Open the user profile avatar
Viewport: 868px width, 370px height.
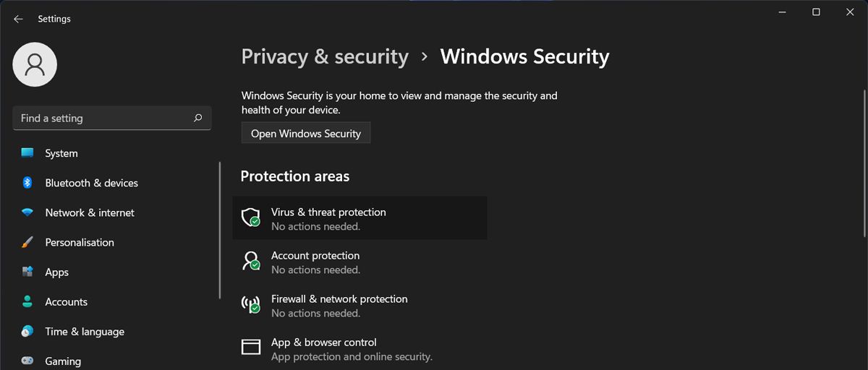pyautogui.click(x=35, y=65)
